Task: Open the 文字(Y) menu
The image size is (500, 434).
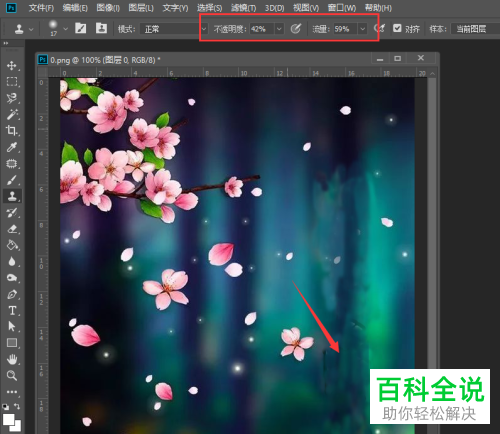Action: pyautogui.click(x=175, y=8)
